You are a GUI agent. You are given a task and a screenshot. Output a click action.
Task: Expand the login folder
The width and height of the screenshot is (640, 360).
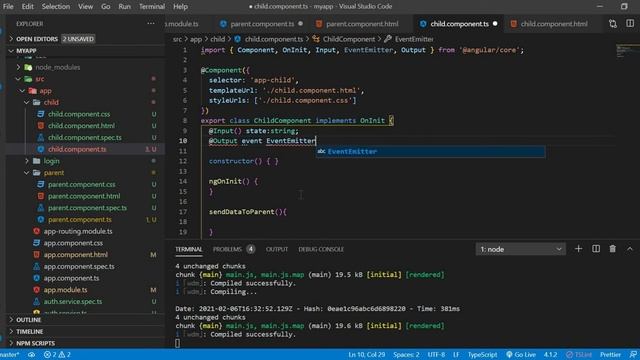(x=51, y=161)
